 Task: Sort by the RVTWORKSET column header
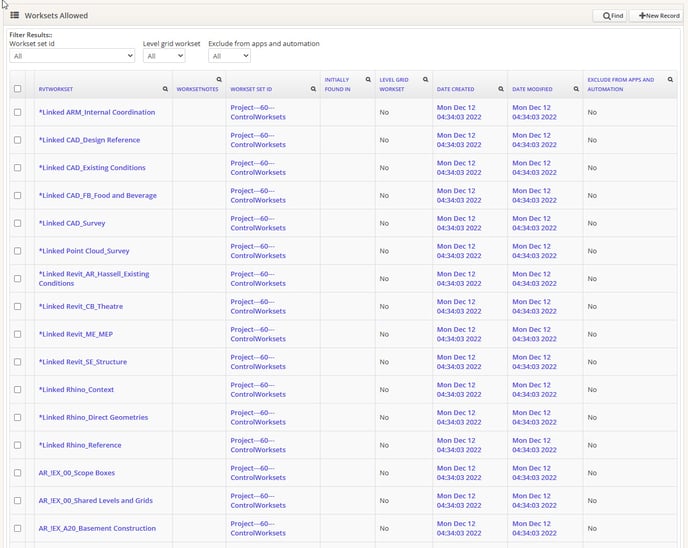[56, 89]
